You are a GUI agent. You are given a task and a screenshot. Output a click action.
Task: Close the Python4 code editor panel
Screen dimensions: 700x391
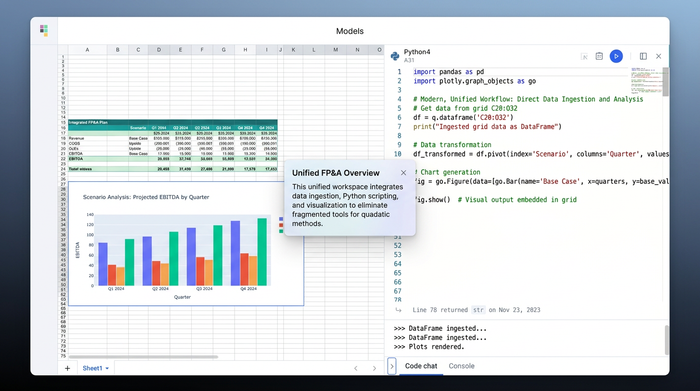(658, 56)
